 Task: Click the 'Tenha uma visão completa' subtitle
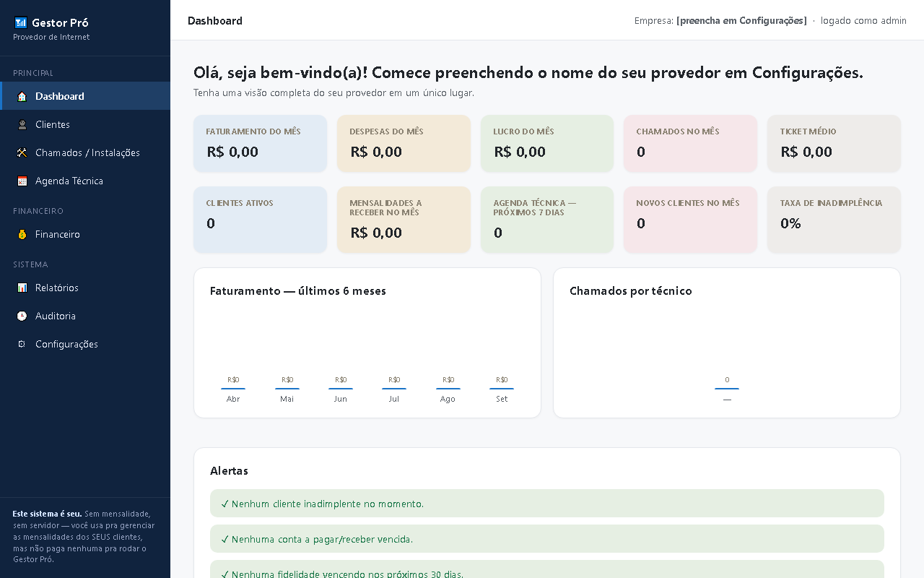334,92
